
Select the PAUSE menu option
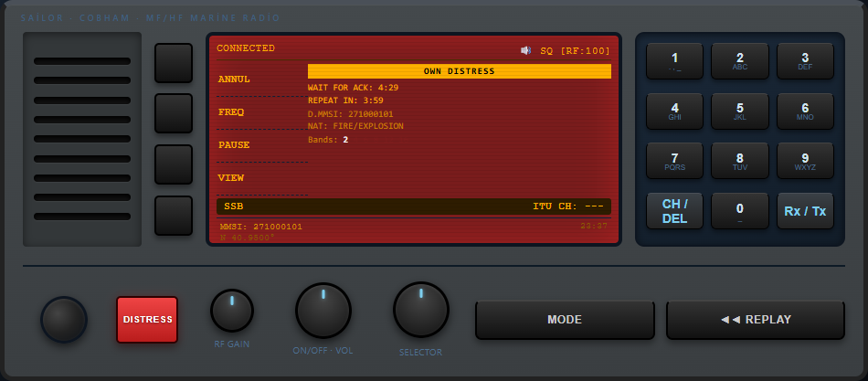pos(234,145)
